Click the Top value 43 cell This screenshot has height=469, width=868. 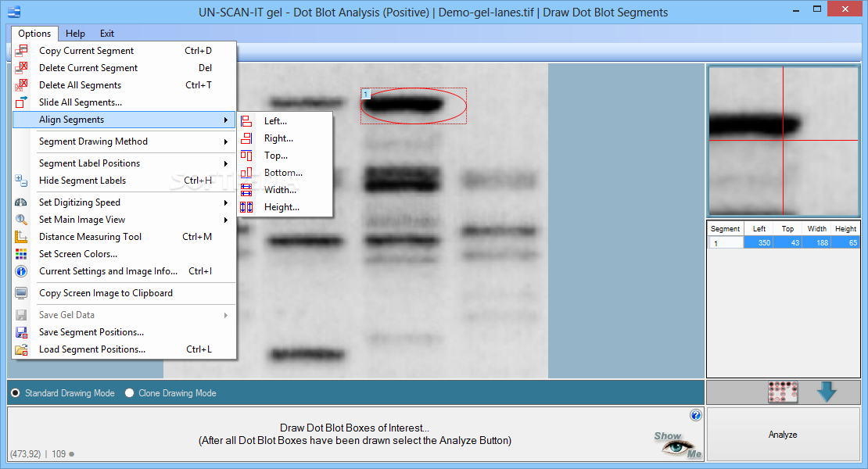coord(787,243)
